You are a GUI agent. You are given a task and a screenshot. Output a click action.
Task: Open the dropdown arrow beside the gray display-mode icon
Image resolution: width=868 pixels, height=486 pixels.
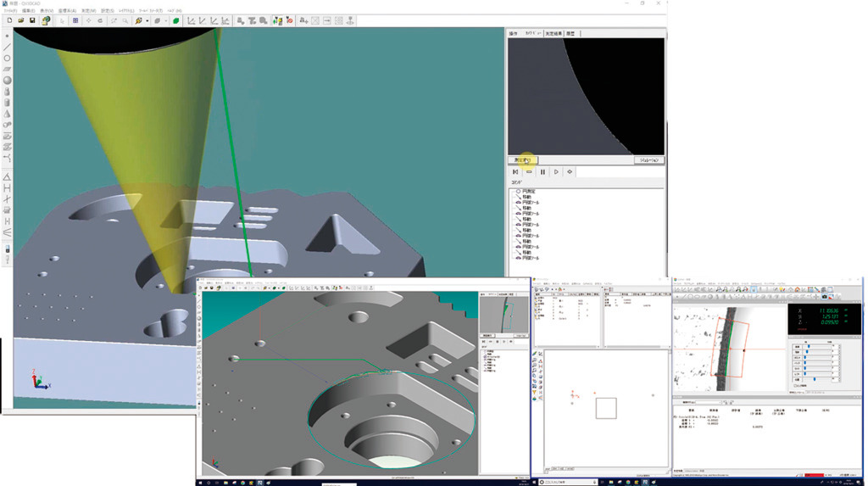click(x=165, y=20)
